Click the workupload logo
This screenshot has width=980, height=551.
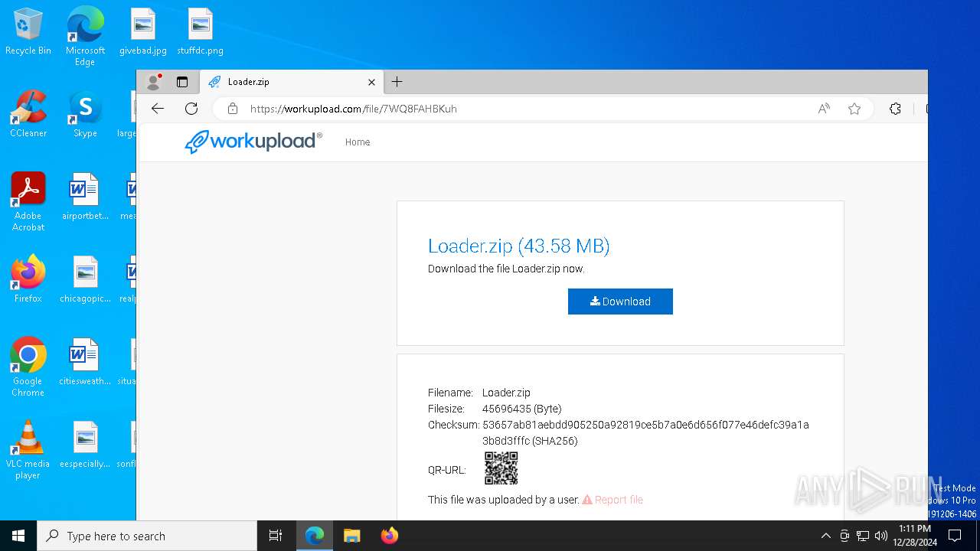[x=253, y=142]
